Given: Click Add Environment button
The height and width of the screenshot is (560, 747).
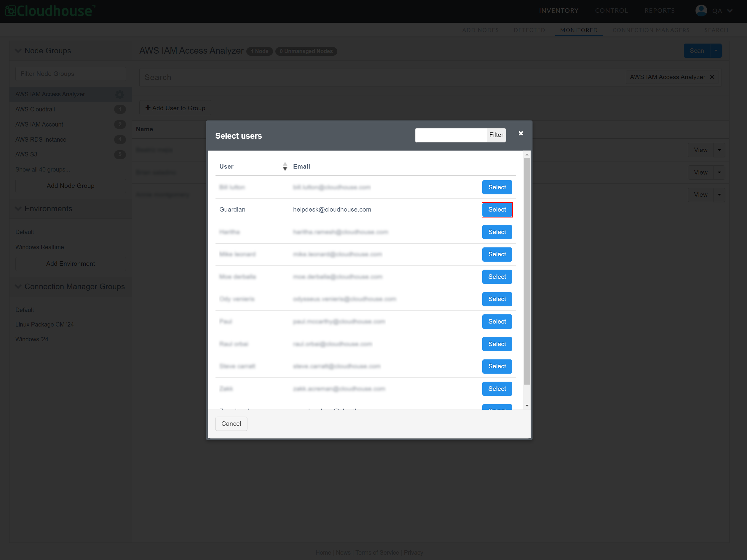Looking at the screenshot, I should click(x=70, y=264).
